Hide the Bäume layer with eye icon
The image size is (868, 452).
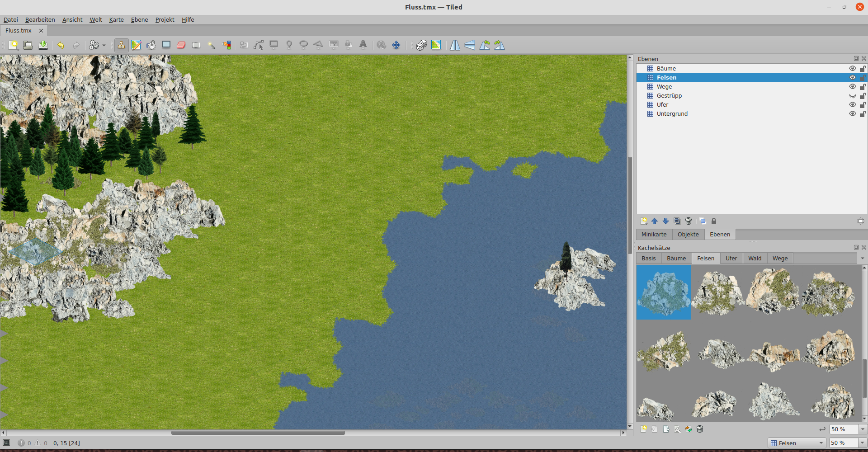click(852, 68)
